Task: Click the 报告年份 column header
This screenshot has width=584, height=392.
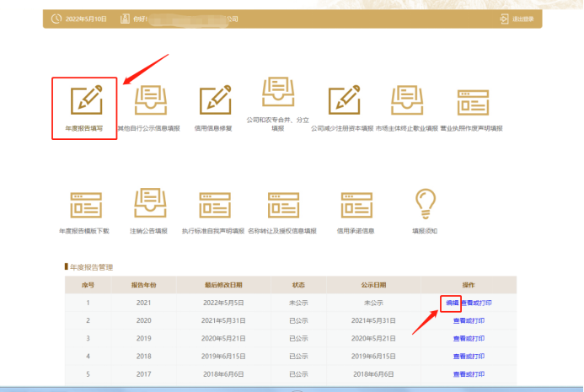Action: pos(144,285)
